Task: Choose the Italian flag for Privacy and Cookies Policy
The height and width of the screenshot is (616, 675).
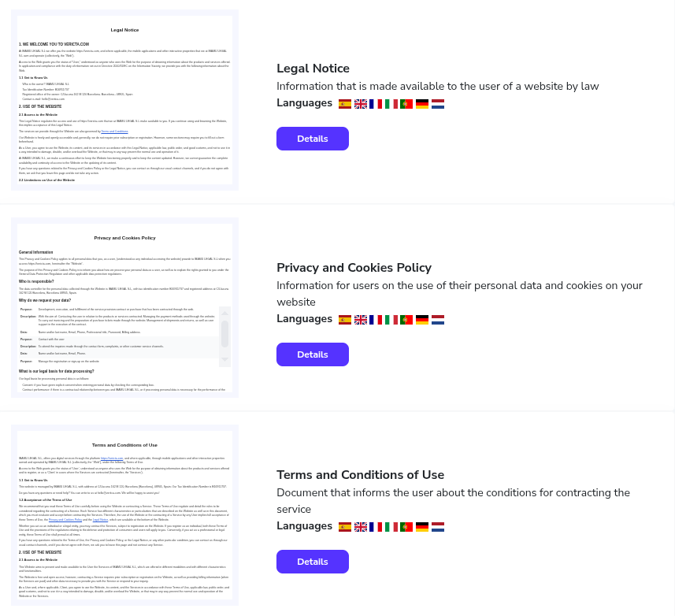Action: point(391,320)
